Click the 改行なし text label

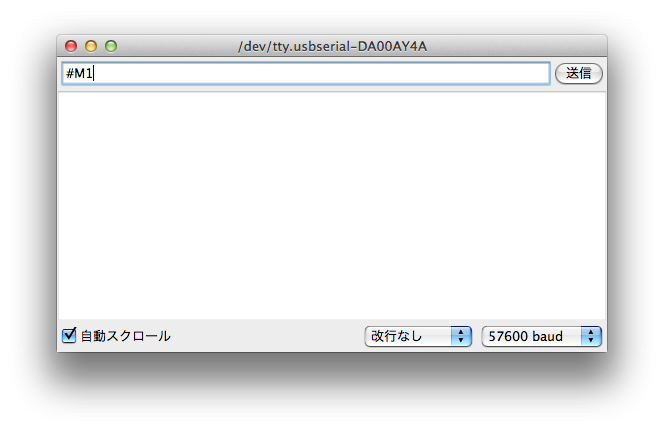[x=396, y=336]
